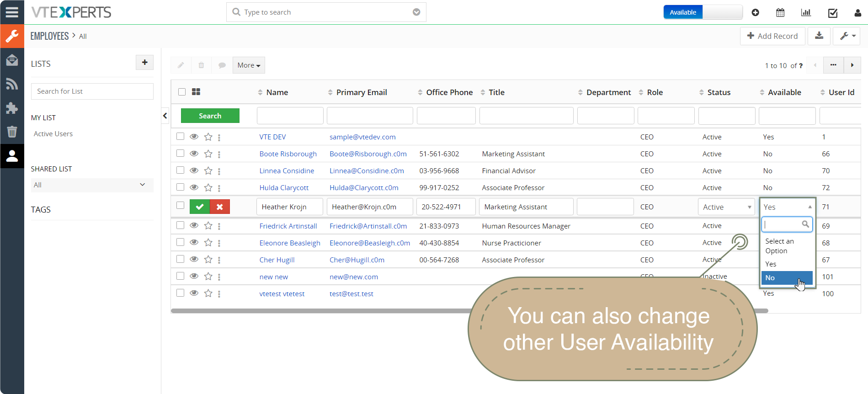Image resolution: width=868 pixels, height=394 pixels.
Task: Open row actions for Cher Hugill
Action: tap(219, 260)
